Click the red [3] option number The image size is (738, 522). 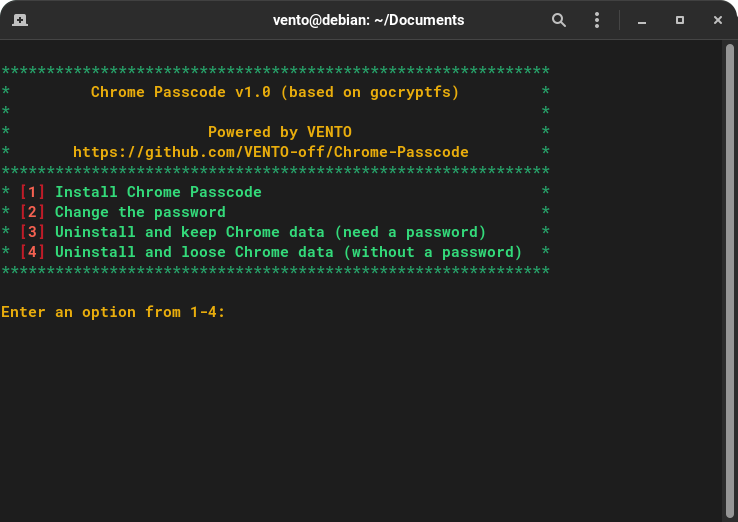(32, 232)
